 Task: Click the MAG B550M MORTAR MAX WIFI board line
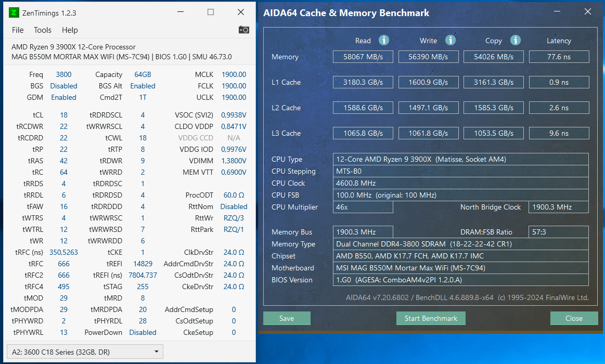122,57
